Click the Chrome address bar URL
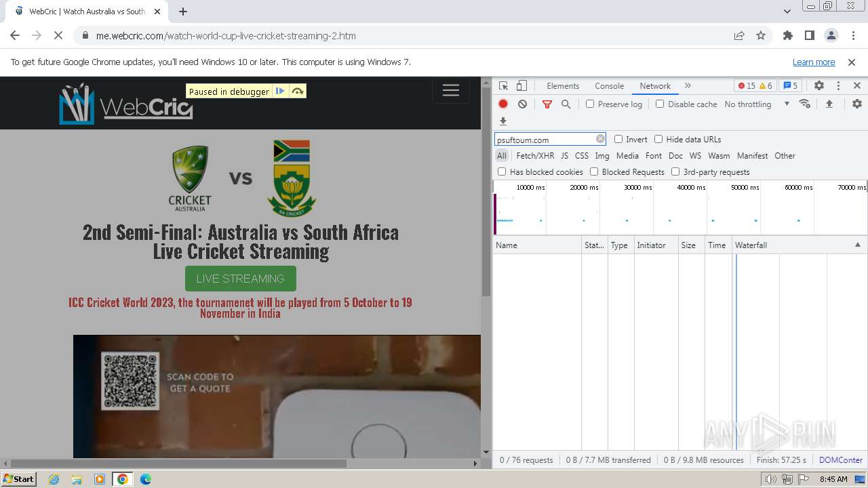This screenshot has height=488, width=868. coord(226,36)
